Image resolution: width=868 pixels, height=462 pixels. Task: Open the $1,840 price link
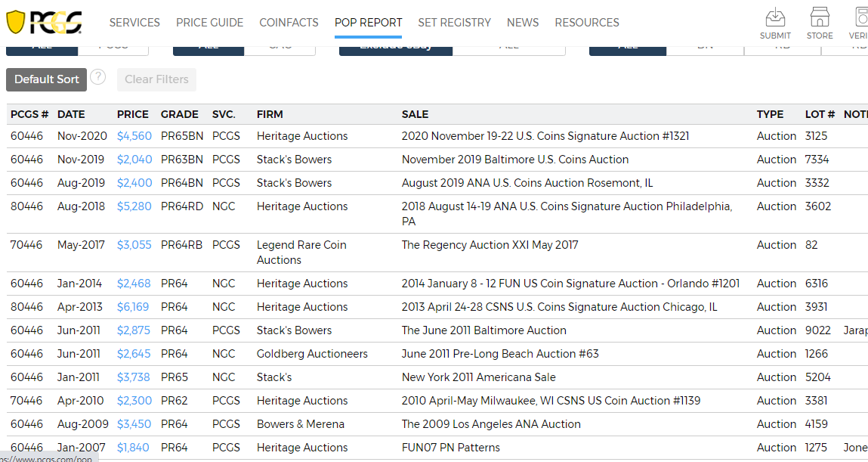133,448
